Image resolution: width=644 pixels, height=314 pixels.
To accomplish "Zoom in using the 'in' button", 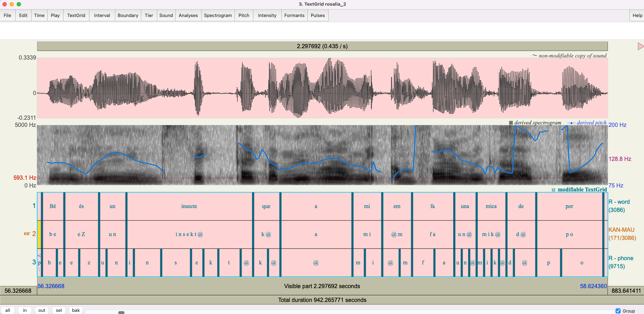I will (x=25, y=310).
